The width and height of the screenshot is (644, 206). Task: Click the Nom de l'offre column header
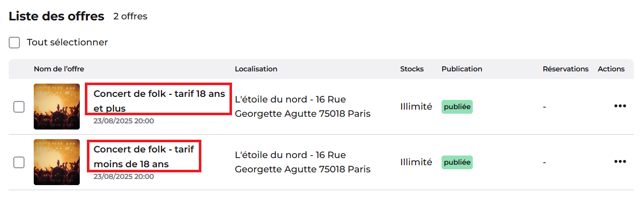click(x=59, y=69)
